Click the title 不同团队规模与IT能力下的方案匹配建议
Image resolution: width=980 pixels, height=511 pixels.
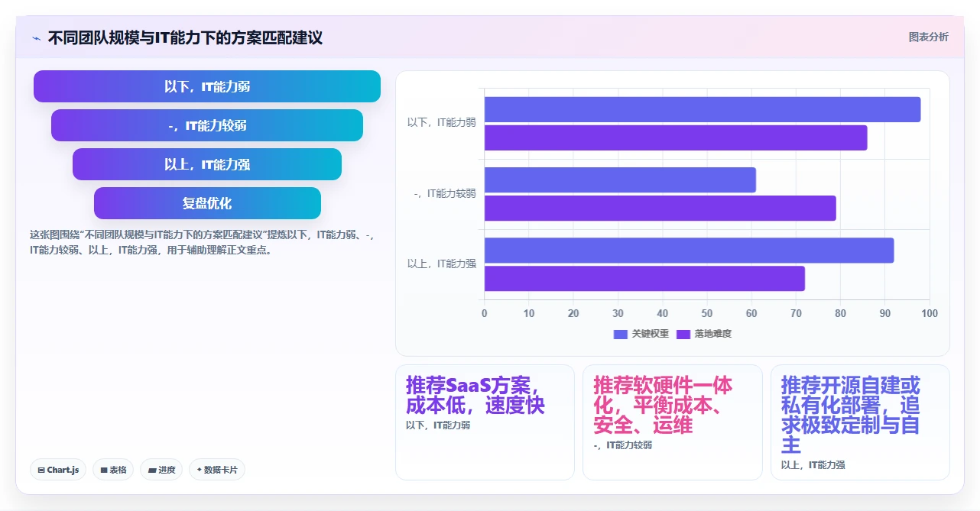pyautogui.click(x=185, y=37)
